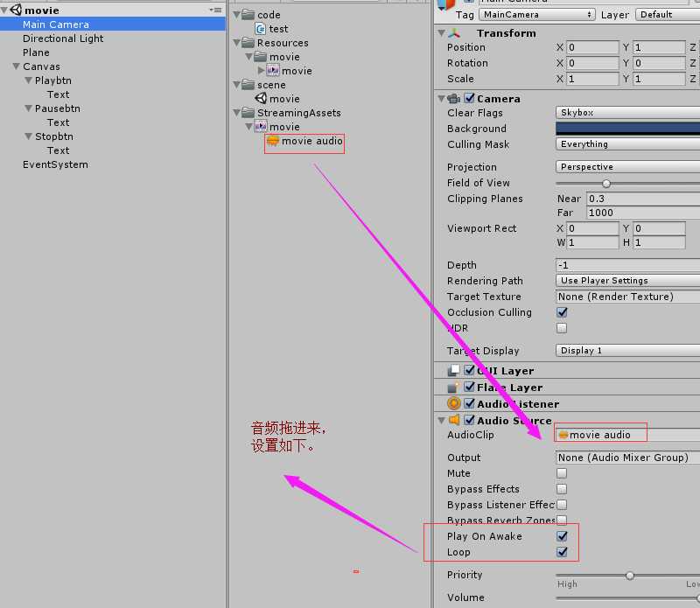This screenshot has height=608, width=700.
Task: Disable the Loop checkbox
Action: click(x=562, y=552)
